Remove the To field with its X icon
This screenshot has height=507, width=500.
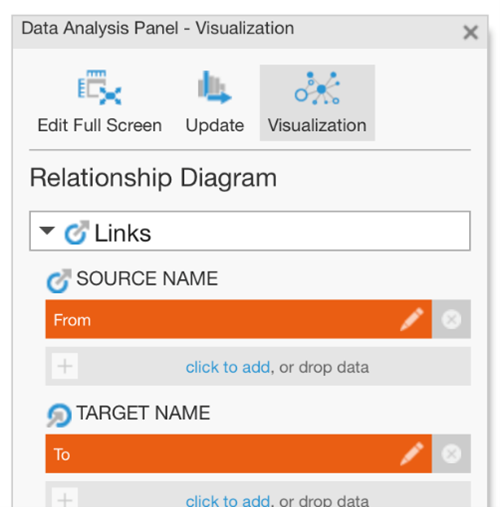pyautogui.click(x=451, y=454)
